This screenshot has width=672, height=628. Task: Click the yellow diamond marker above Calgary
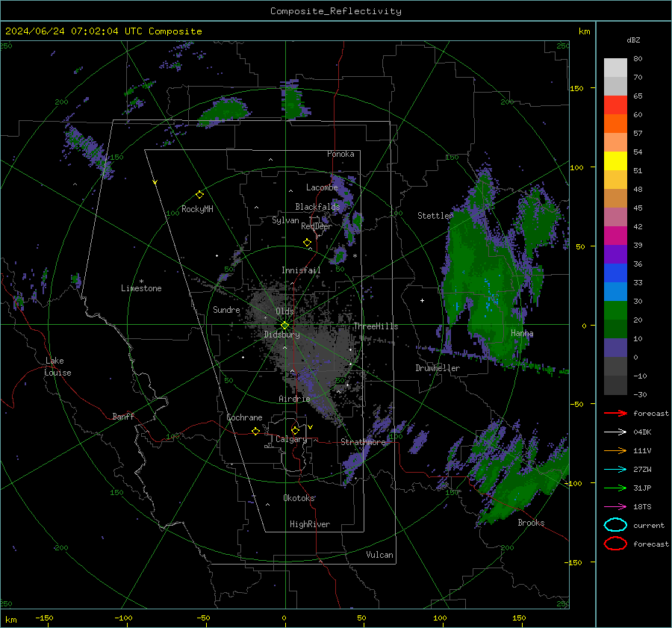[295, 430]
